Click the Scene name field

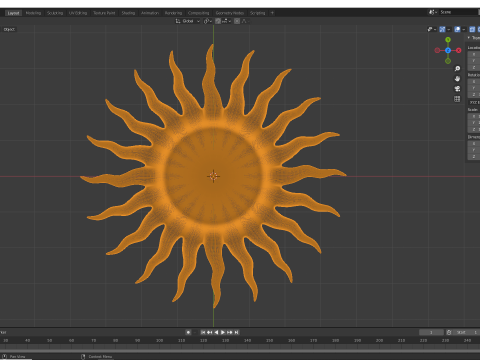459,12
